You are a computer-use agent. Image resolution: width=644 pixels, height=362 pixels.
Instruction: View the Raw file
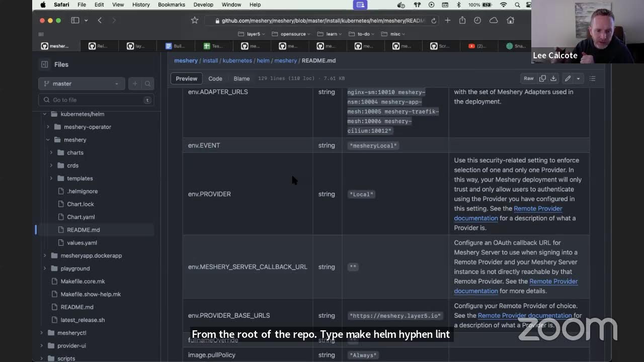pos(528,78)
